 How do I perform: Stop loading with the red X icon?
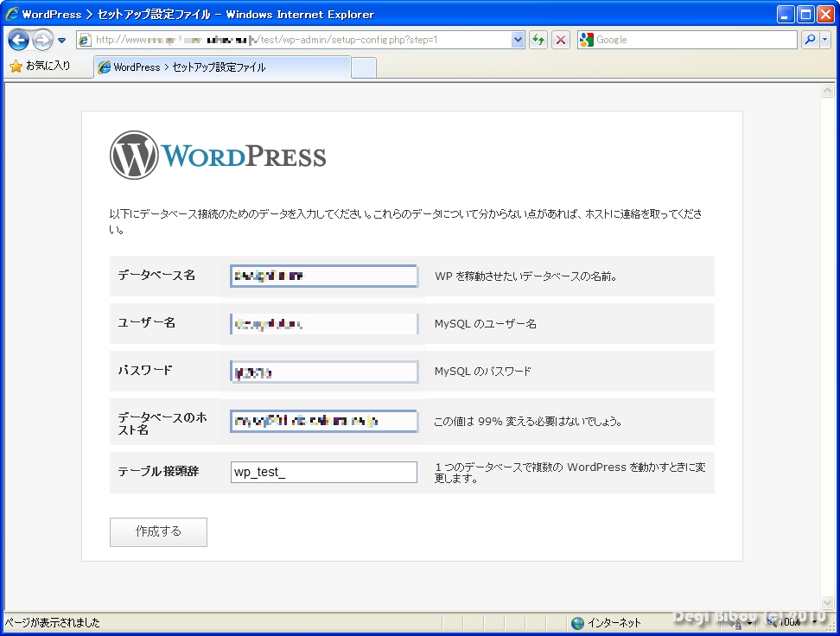(560, 40)
